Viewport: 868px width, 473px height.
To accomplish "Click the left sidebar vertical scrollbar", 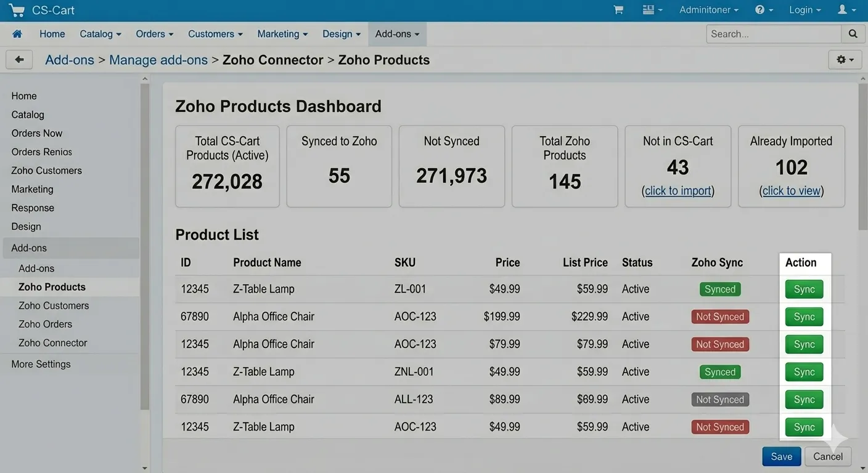I will pos(145,246).
